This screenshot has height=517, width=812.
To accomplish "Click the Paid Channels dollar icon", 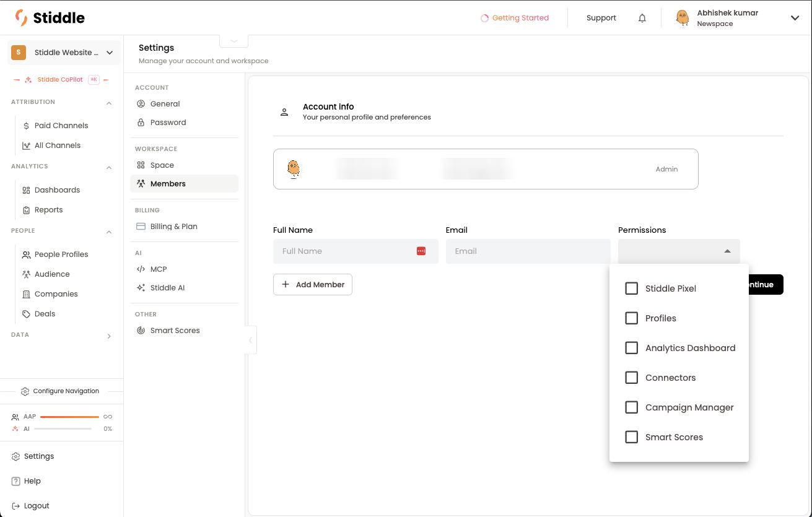I will (x=26, y=126).
